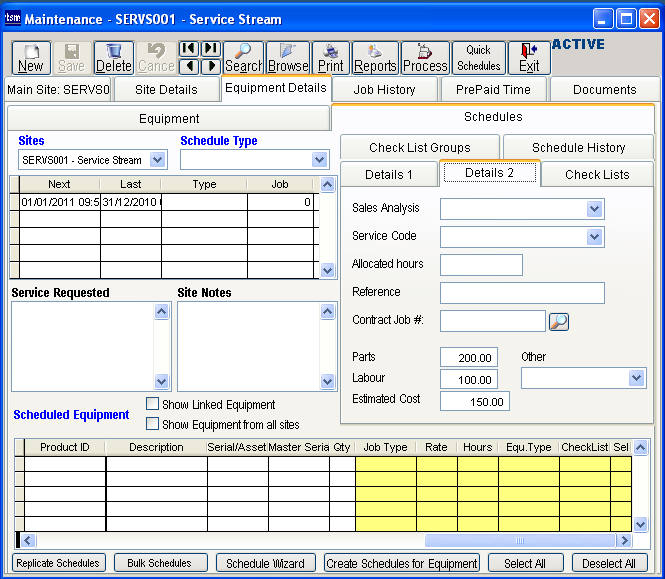Click the New record toolbar icon

coord(30,58)
